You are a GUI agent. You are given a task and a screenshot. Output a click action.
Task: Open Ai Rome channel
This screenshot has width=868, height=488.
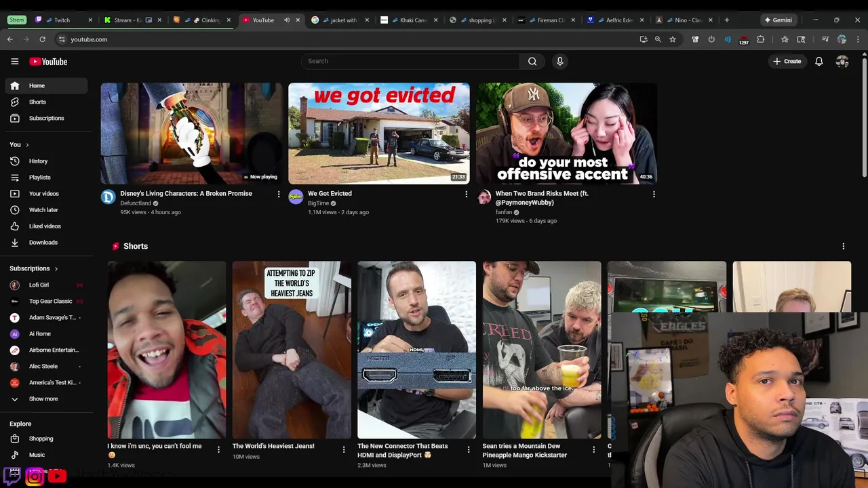(x=46, y=333)
